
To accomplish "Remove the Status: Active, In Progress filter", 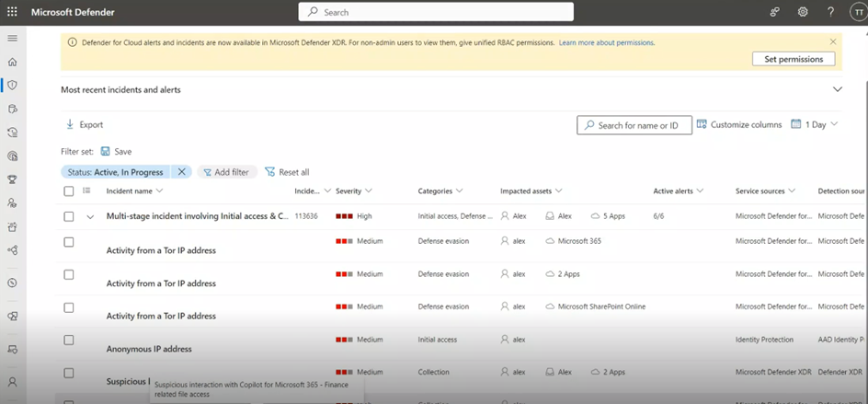I will coord(181,172).
